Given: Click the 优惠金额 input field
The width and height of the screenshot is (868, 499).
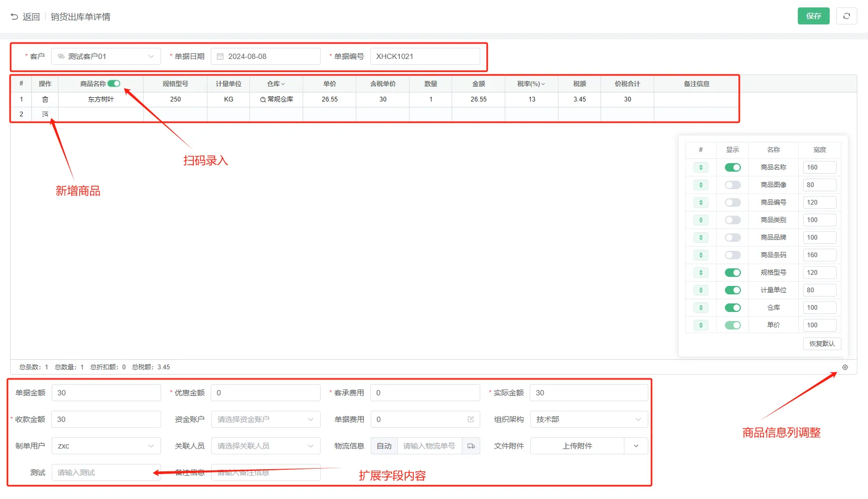Looking at the screenshot, I should 265,393.
